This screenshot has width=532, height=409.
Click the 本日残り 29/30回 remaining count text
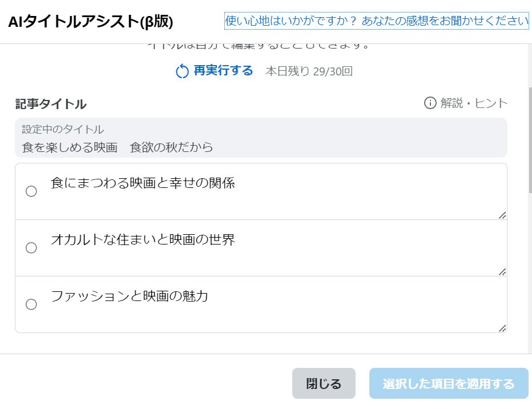coord(309,71)
